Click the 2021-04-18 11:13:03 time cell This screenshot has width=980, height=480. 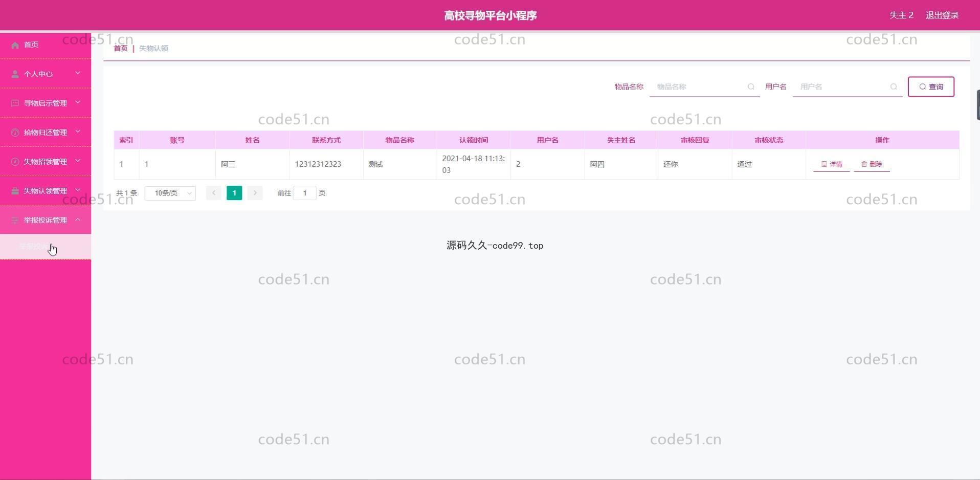click(474, 164)
